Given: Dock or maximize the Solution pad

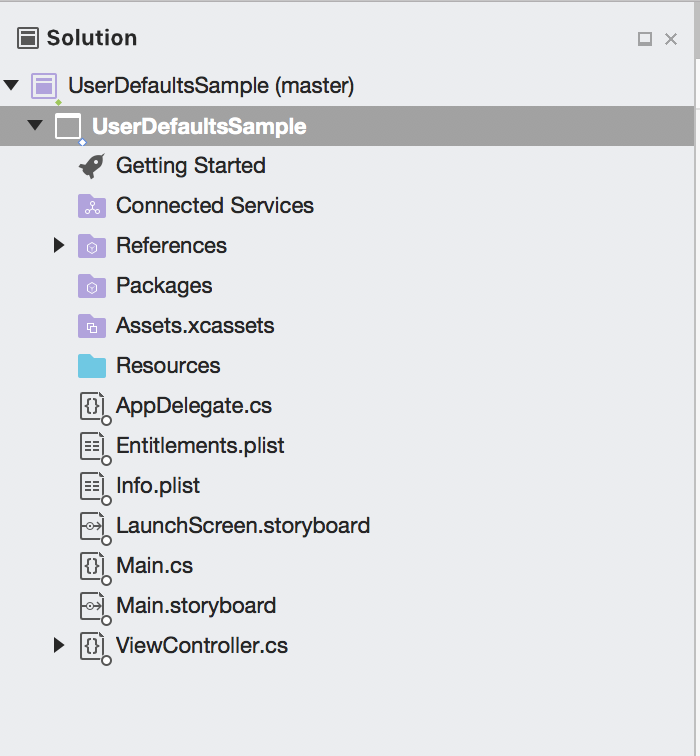Looking at the screenshot, I should coord(645,39).
